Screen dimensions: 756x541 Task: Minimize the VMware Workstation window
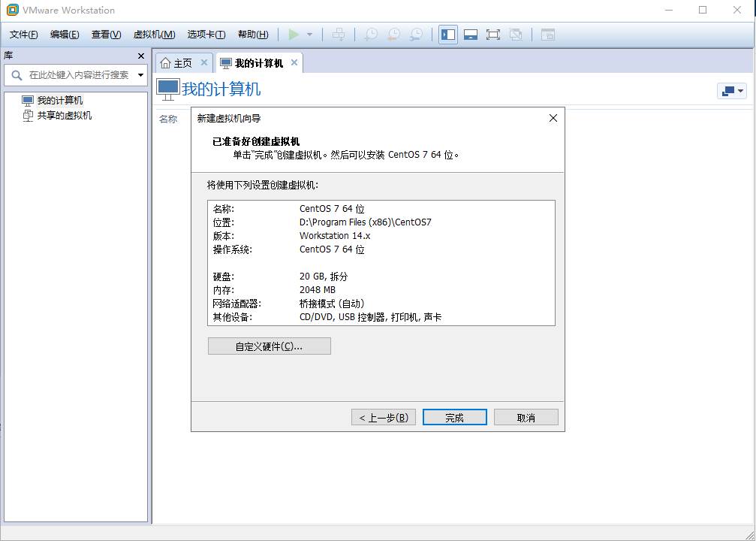(669, 10)
